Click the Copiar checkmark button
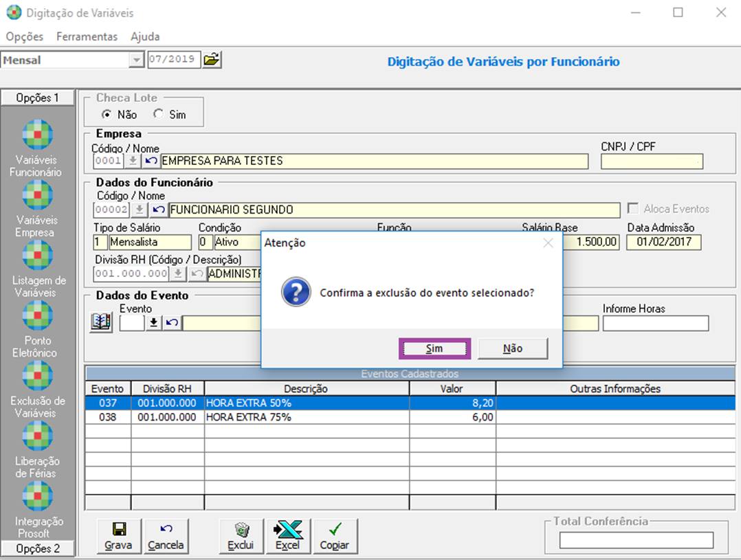This screenshot has width=741, height=560. point(335,537)
